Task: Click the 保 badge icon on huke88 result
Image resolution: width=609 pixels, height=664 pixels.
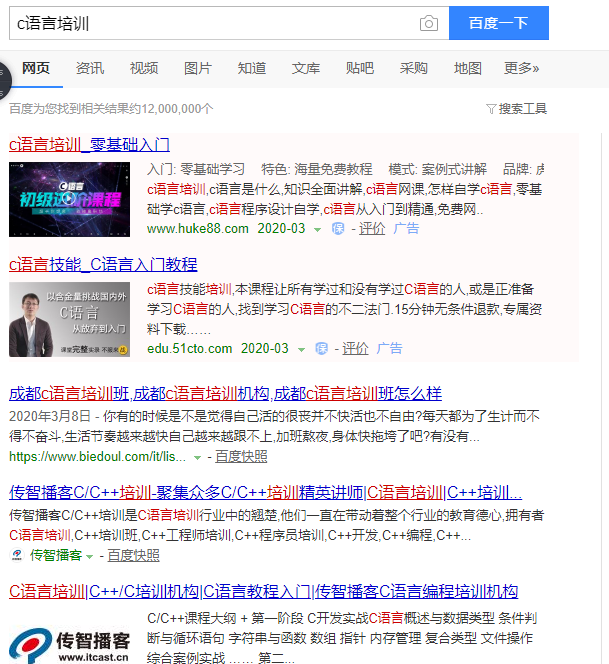Action: [x=338, y=229]
